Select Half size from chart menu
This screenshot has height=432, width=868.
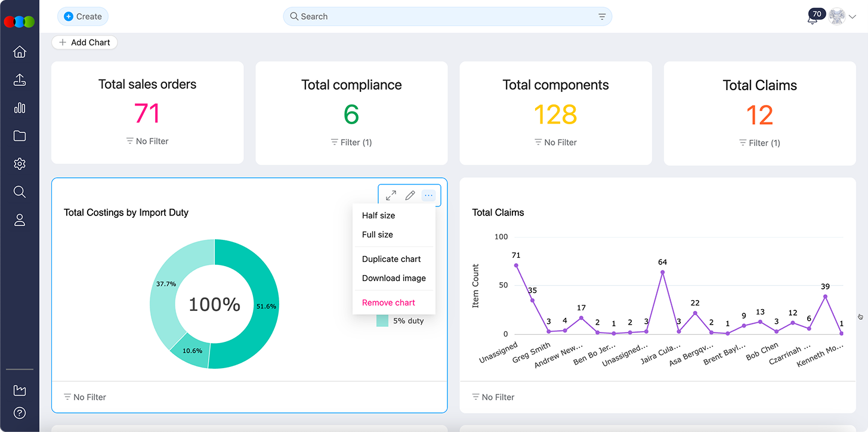378,215
